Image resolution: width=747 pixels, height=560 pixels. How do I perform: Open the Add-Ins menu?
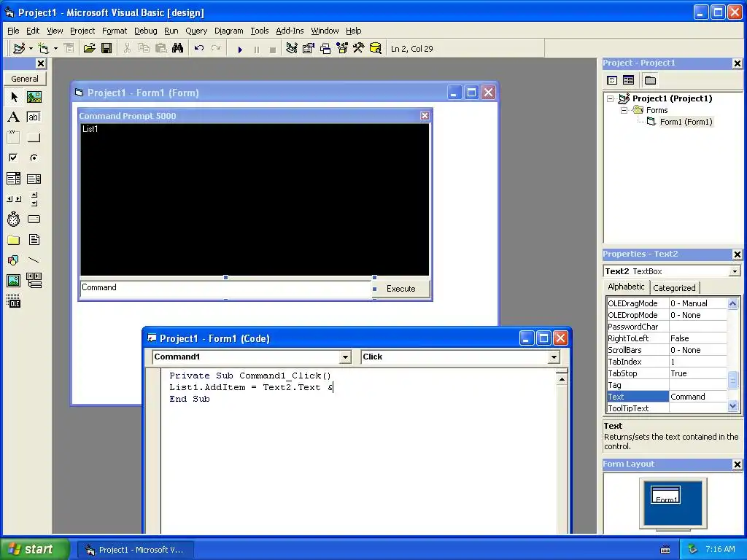pyautogui.click(x=290, y=31)
